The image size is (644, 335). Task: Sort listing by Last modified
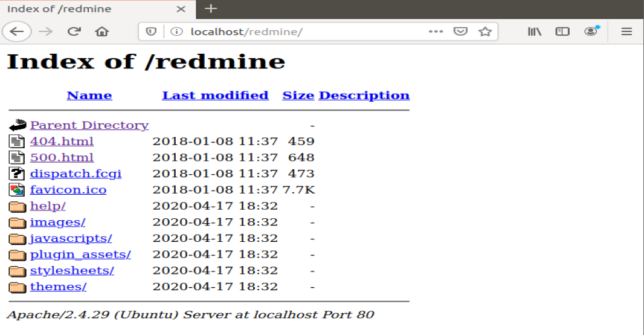coord(215,96)
